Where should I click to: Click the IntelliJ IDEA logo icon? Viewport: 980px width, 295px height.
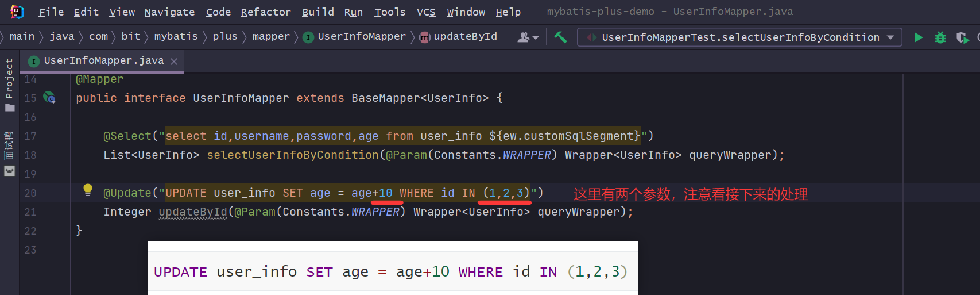(x=17, y=12)
